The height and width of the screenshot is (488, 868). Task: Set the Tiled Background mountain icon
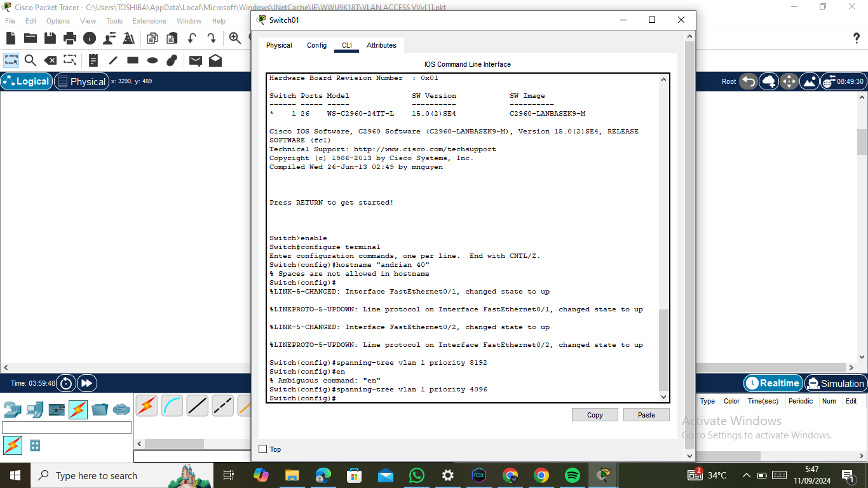click(809, 81)
